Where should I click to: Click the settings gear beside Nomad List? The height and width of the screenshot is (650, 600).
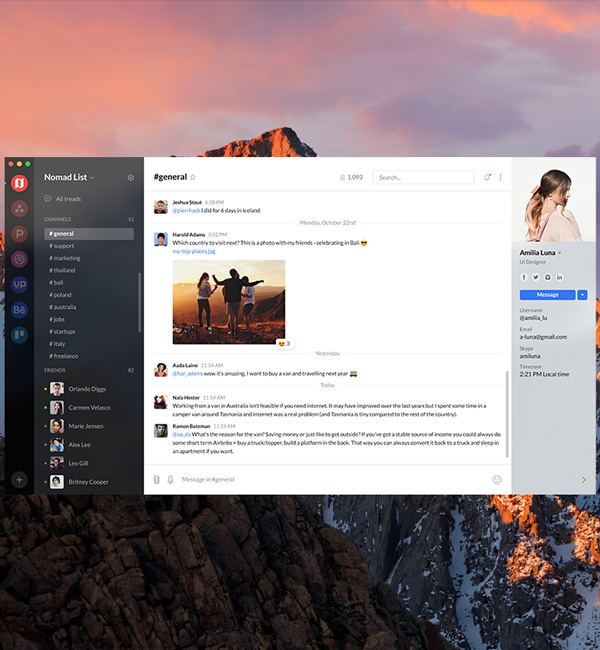pos(130,178)
